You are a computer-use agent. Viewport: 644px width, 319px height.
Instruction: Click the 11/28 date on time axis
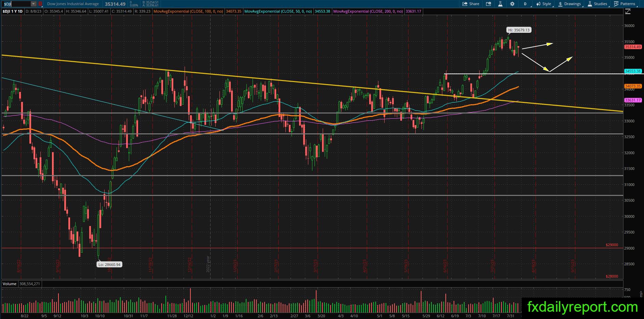(172, 316)
